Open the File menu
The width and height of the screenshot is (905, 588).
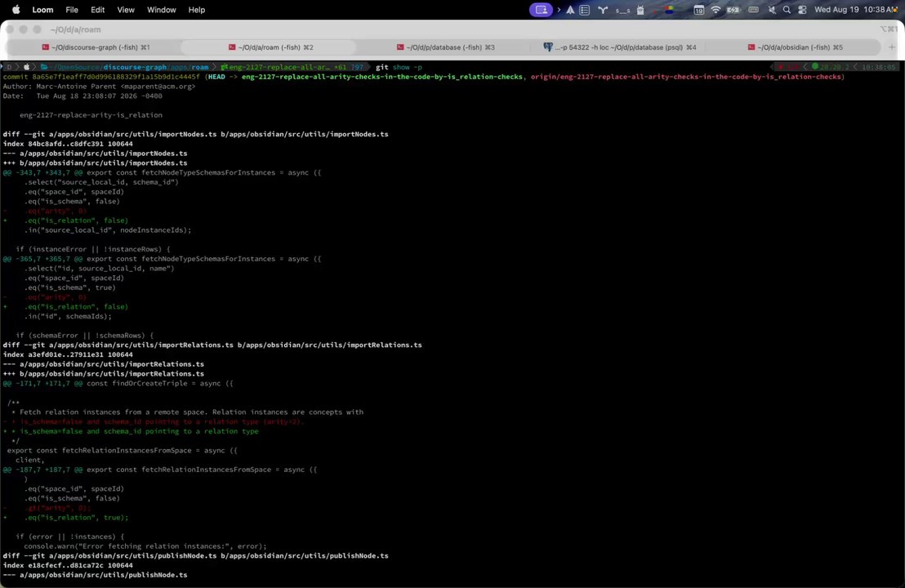tap(72, 10)
